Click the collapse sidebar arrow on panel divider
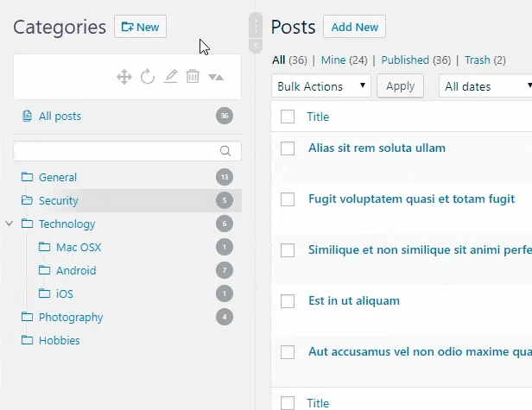Screen dimensions: 532x410 (255, 46)
